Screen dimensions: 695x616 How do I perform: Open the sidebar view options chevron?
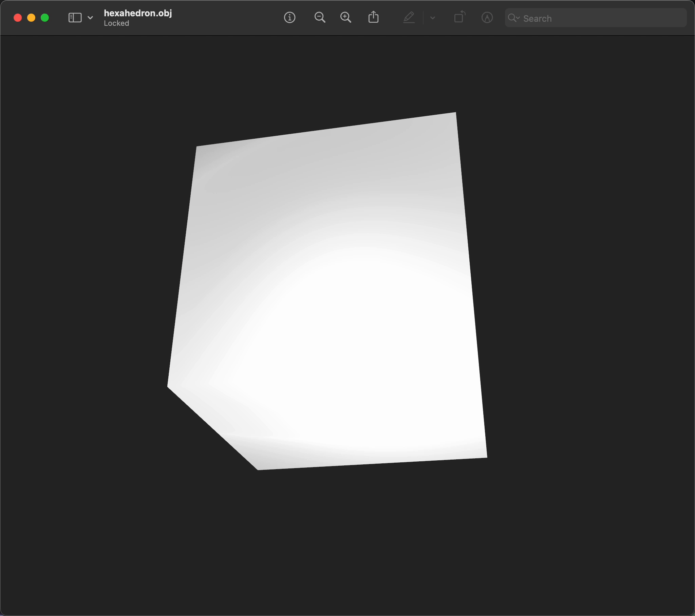pos(90,17)
